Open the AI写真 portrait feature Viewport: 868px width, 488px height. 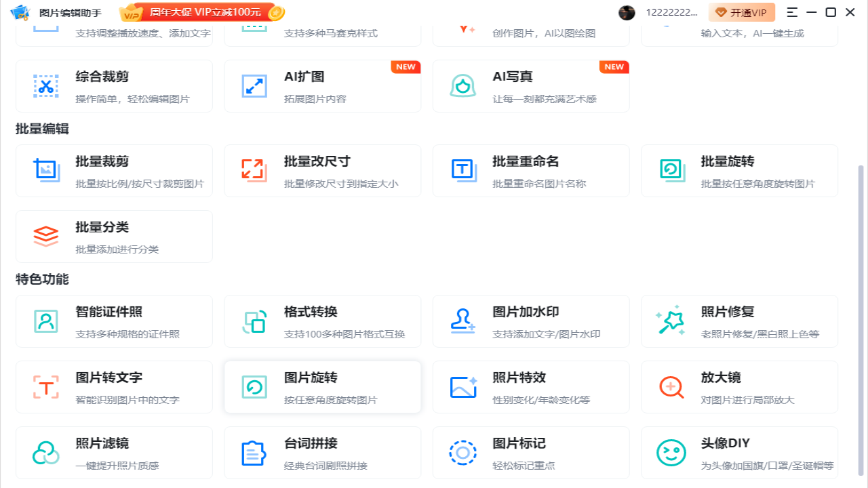[531, 86]
